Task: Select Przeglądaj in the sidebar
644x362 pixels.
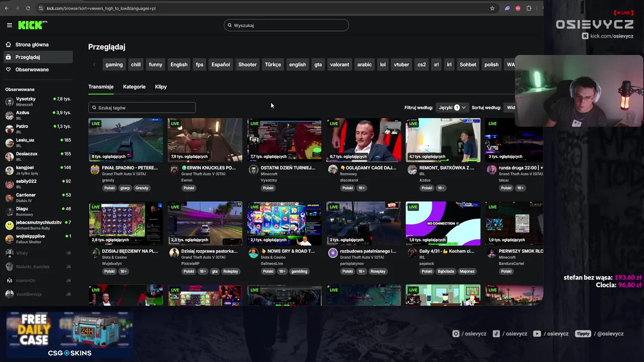Action: click(x=38, y=57)
